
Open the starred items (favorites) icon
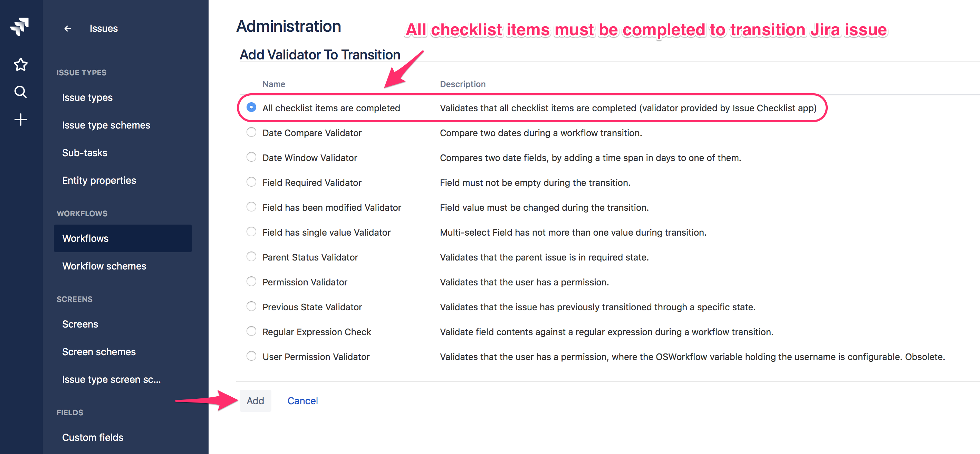coord(20,64)
